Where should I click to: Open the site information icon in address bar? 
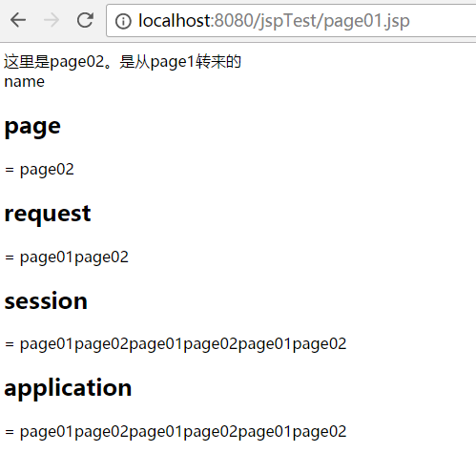tap(123, 21)
